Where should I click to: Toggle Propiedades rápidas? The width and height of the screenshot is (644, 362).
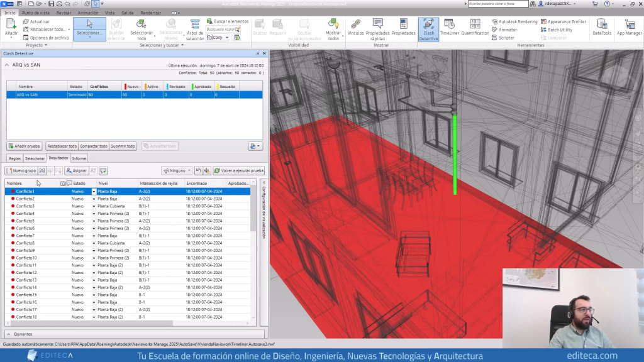(377, 30)
